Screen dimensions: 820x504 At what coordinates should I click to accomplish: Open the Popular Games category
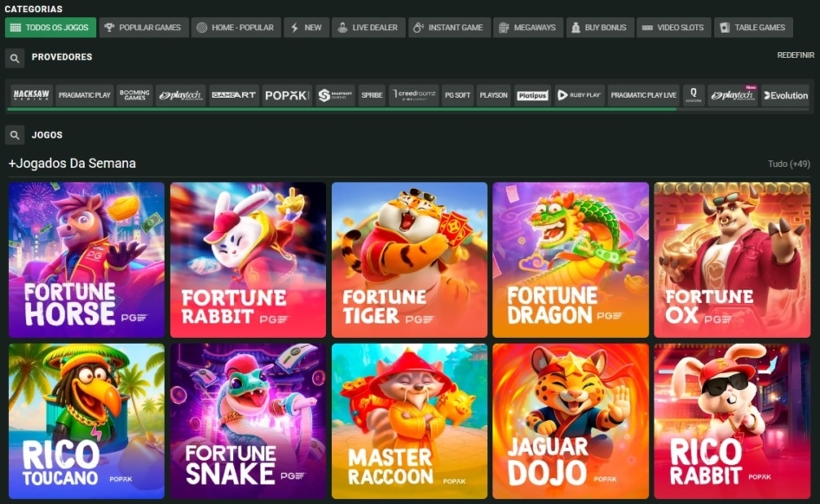click(x=143, y=28)
